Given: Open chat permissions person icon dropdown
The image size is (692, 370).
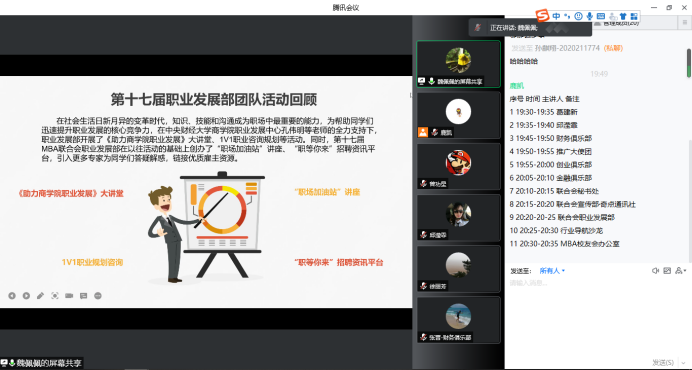Looking at the screenshot, I should (681, 271).
